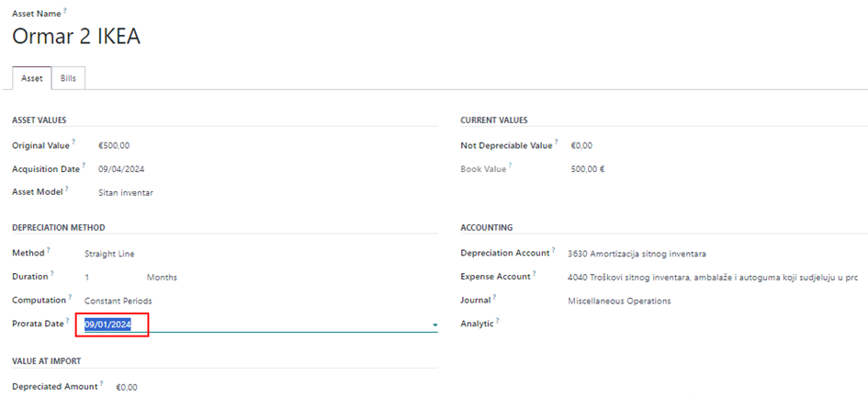Open the Computation field showing Constant Periods
Viewport: 868px width, 399px height.
118,301
